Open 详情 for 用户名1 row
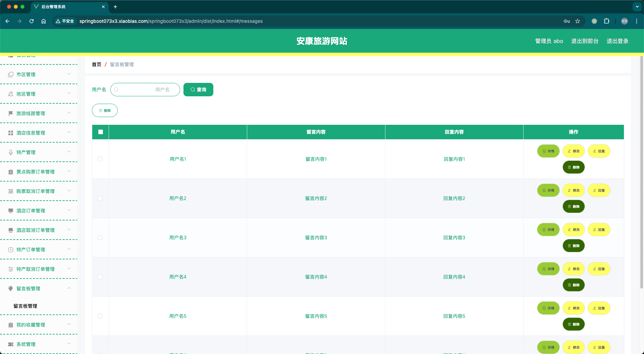 coord(548,151)
